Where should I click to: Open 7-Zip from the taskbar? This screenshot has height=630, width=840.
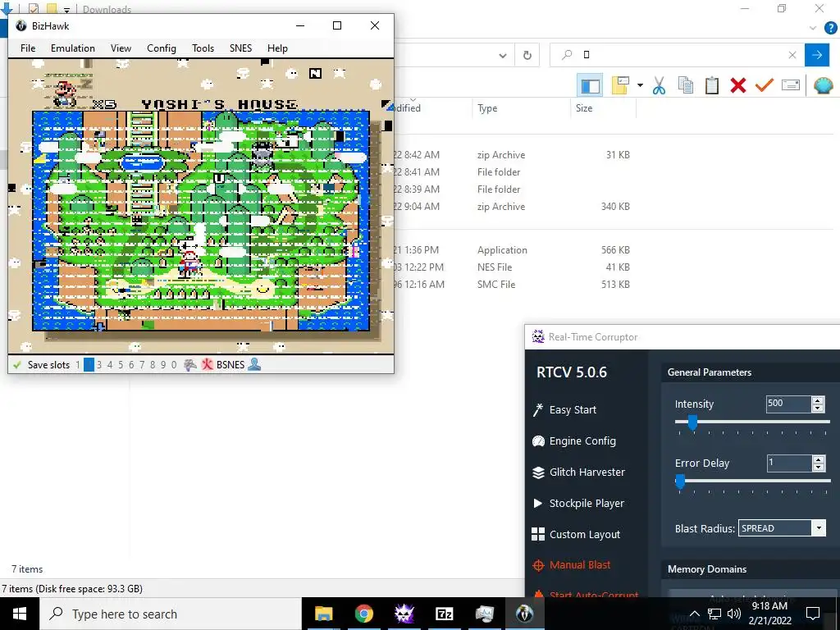(x=445, y=614)
